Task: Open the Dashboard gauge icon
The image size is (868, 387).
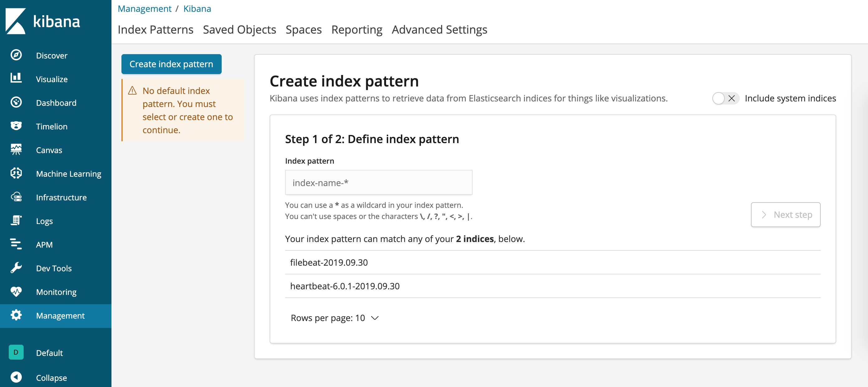Action: (x=16, y=102)
